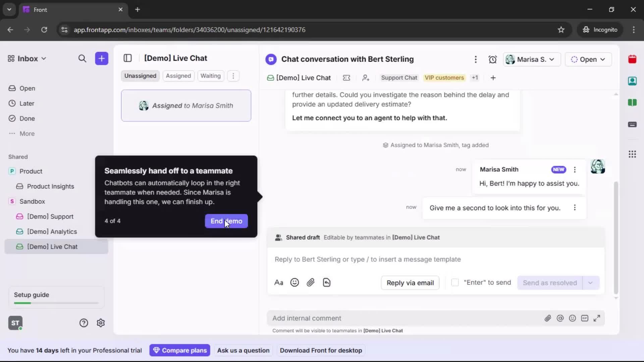Expand the comment box to full screen
The width and height of the screenshot is (644, 362).
597,318
